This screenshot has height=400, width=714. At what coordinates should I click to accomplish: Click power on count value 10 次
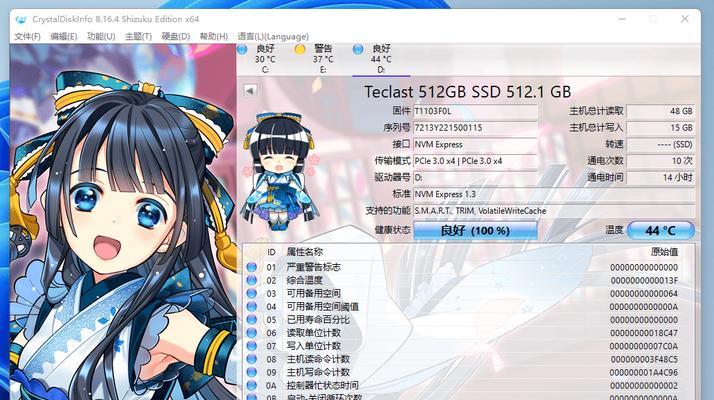(661, 161)
